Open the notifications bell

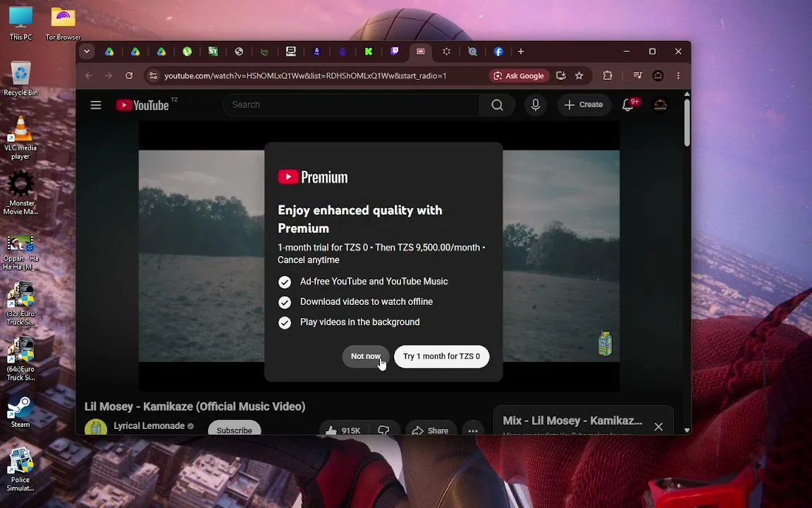pyautogui.click(x=628, y=104)
